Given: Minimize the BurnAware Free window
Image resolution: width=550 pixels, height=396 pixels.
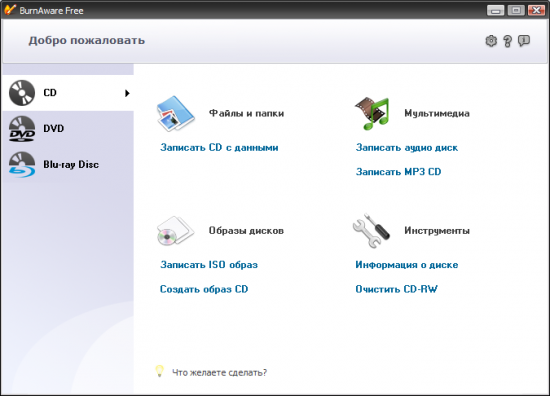Looking at the screenshot, I should click(x=495, y=10).
